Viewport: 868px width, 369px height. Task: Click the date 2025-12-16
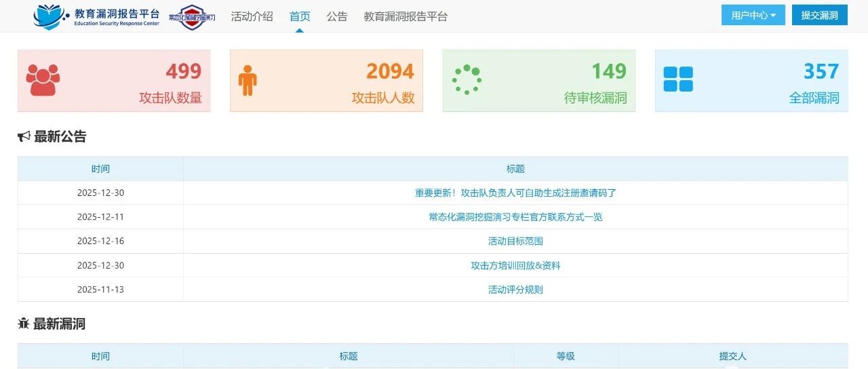(100, 241)
